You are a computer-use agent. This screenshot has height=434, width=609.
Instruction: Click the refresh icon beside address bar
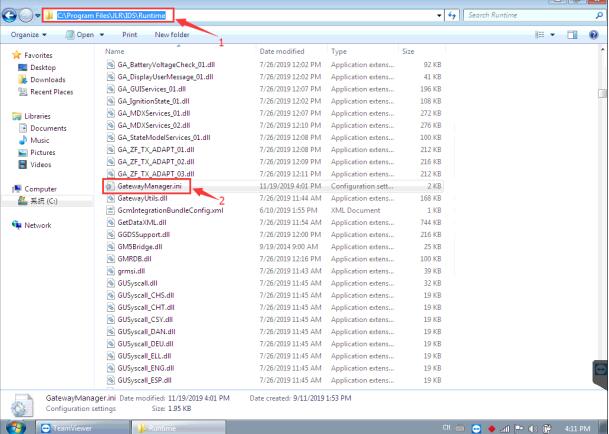tap(455, 16)
